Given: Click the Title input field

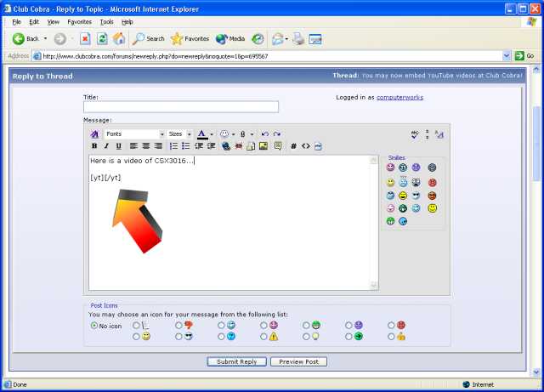Looking at the screenshot, I should pos(180,107).
